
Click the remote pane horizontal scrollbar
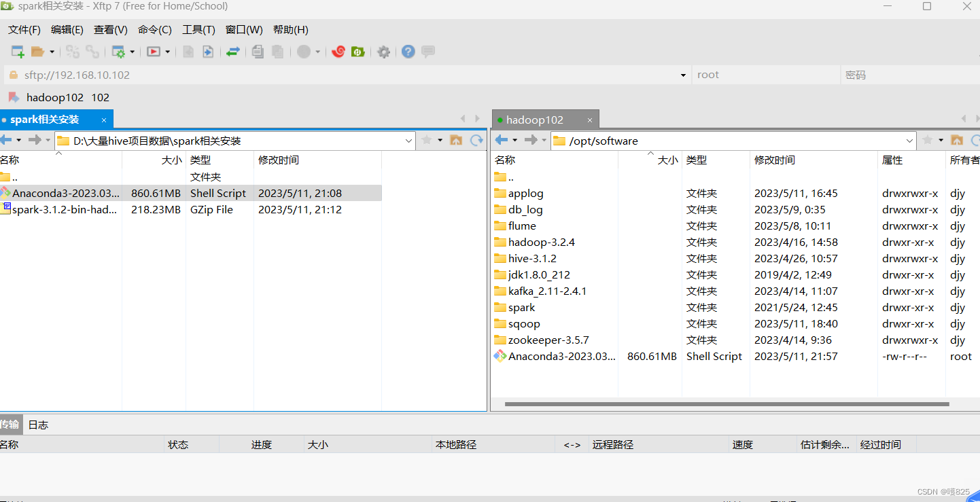pos(727,404)
